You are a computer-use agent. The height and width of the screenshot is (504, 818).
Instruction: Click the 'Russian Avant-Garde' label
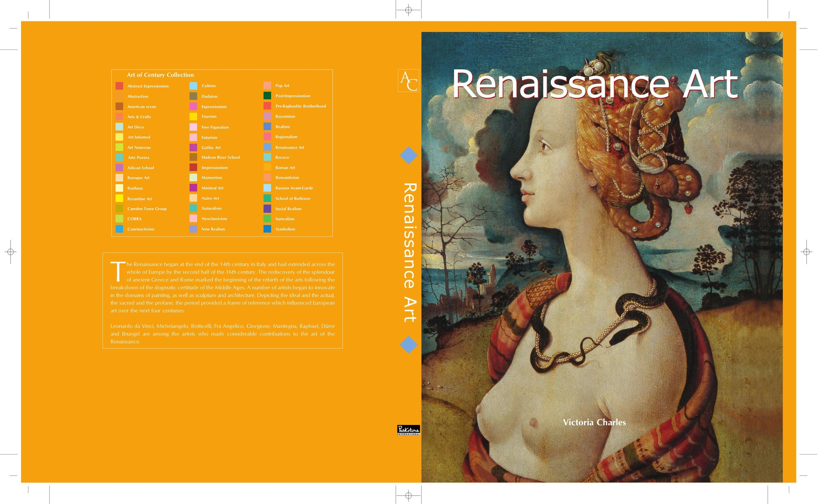coord(294,188)
